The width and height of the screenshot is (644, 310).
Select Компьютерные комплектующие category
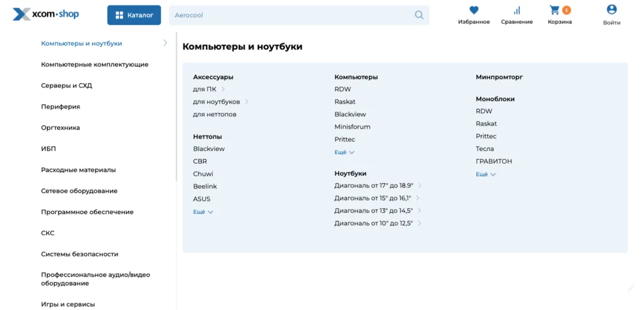coord(95,64)
